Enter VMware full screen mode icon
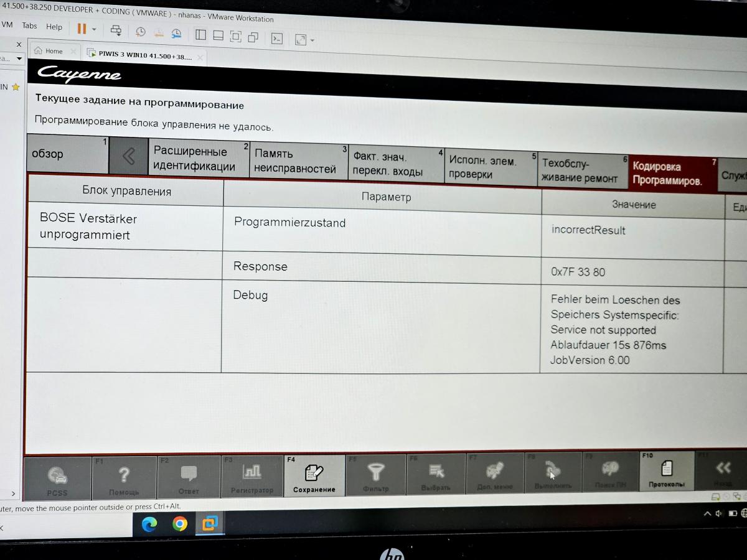The image size is (747, 560). coord(235,37)
